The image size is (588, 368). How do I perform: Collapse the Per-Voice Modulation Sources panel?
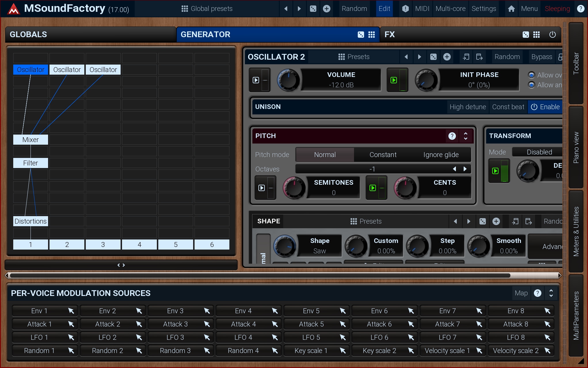(551, 293)
